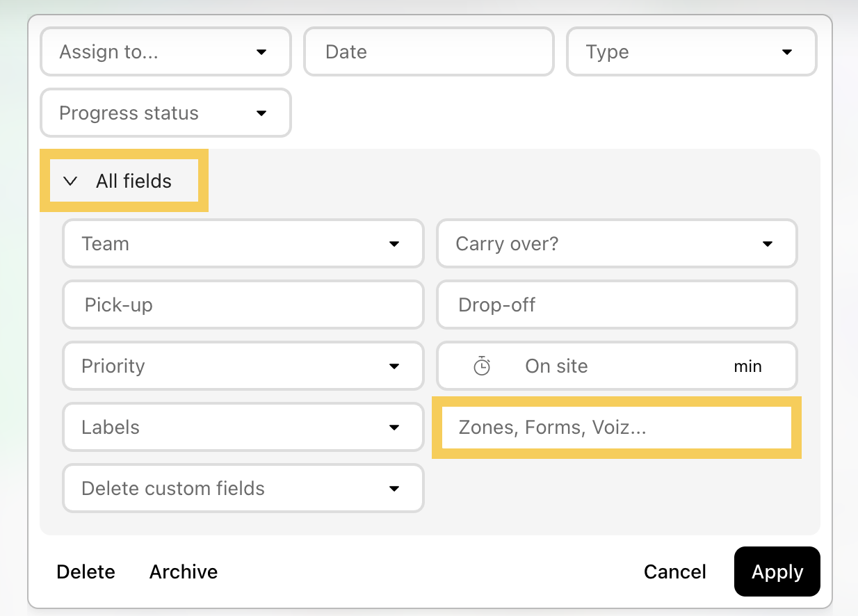Click the Zones, Forms, Voiz... field

pos(617,427)
